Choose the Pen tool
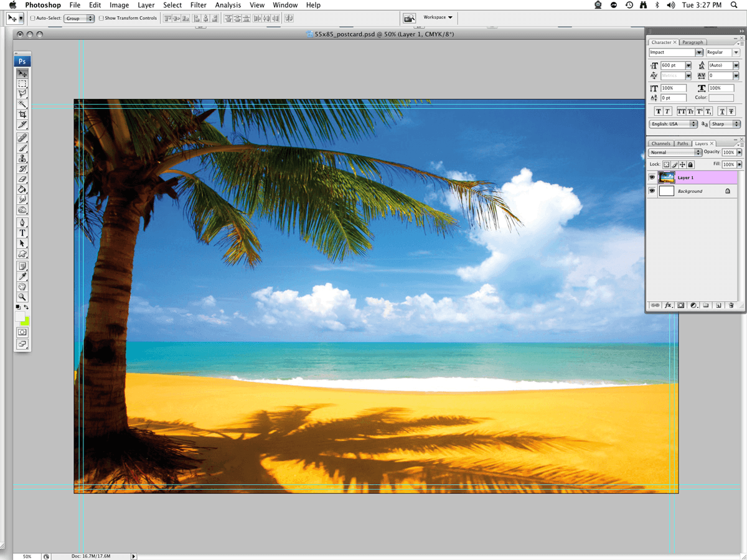 [22, 222]
